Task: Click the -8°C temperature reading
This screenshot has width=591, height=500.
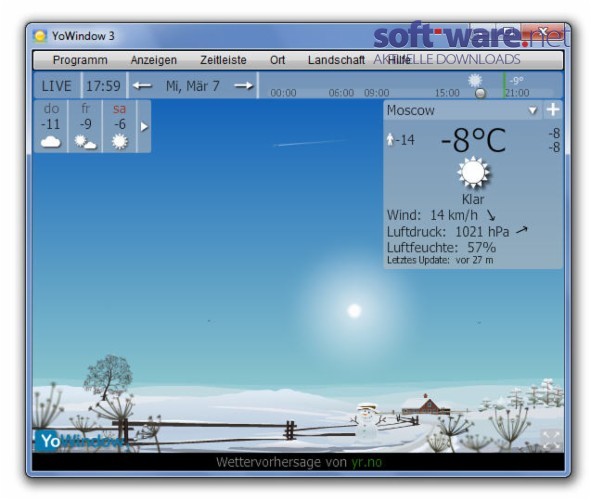Action: click(473, 140)
